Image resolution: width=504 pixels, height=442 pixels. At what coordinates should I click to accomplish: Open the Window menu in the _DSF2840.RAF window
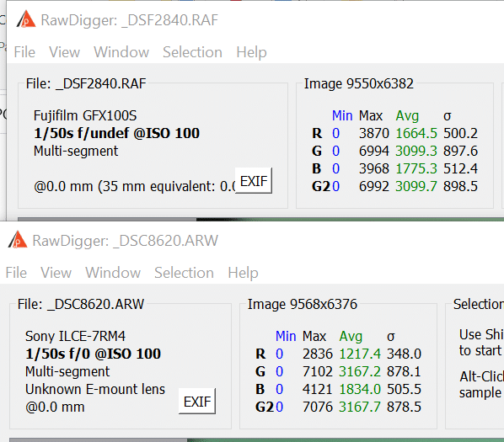(x=121, y=52)
